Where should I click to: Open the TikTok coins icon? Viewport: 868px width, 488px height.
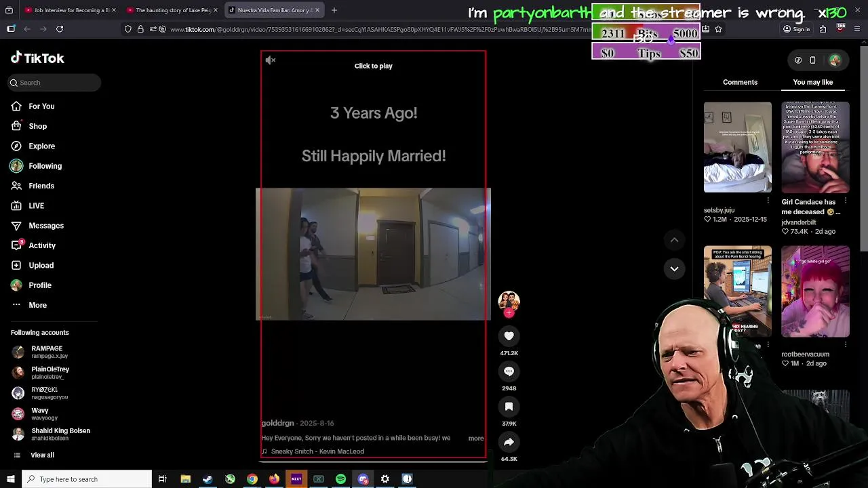798,60
